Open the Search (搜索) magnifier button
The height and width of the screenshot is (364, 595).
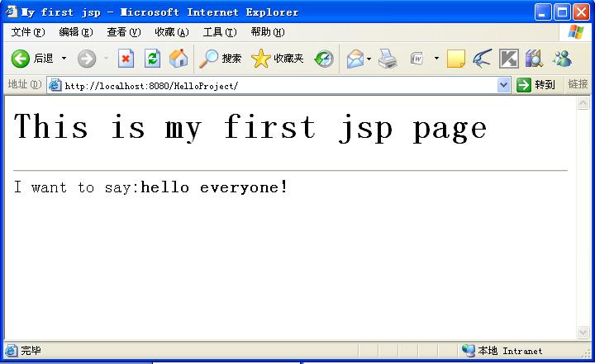221,59
